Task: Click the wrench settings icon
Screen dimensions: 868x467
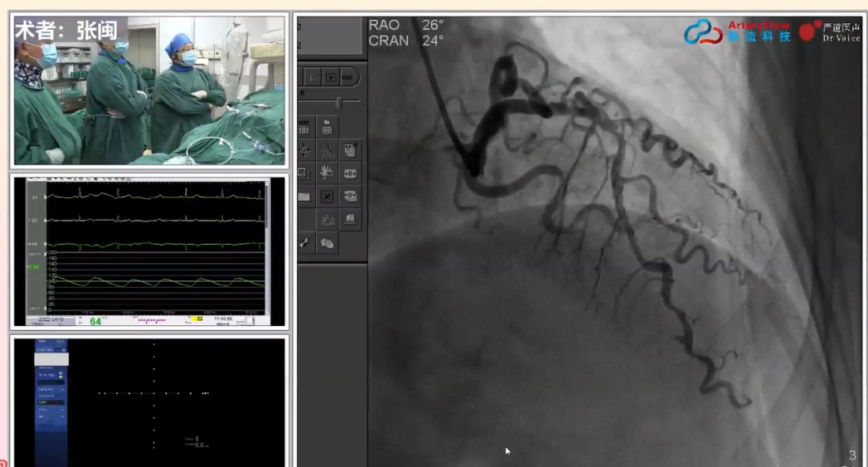Action: 304,242
